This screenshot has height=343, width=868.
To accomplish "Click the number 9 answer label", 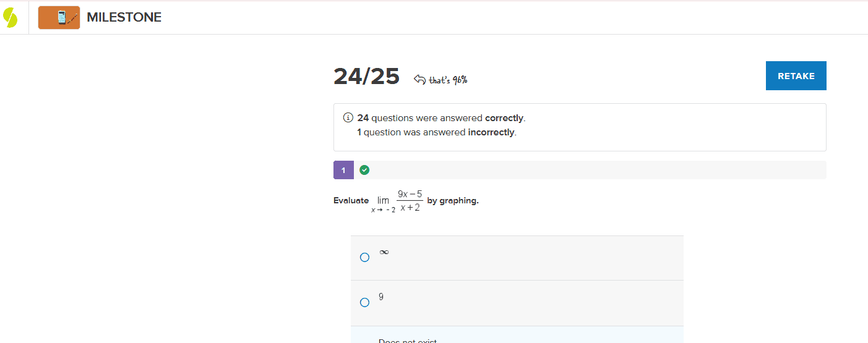I will pos(381,297).
